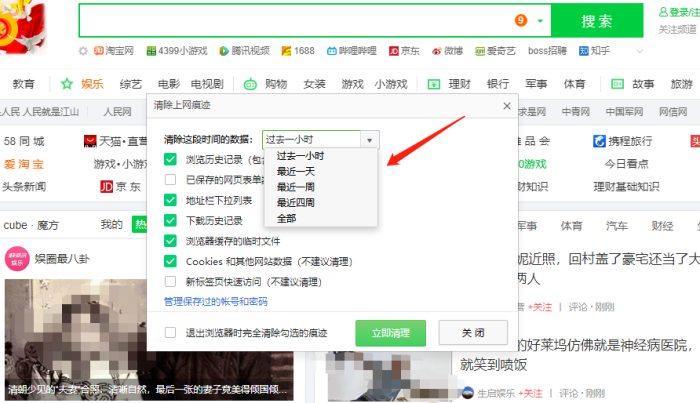Switch to the 汽车 news tab
Viewport: 700px width, 403px height.
[x=617, y=226]
